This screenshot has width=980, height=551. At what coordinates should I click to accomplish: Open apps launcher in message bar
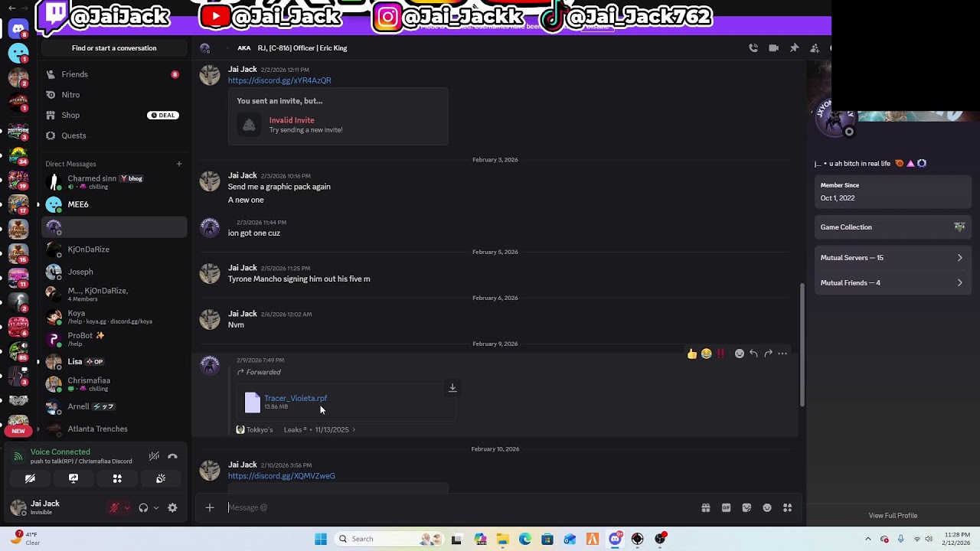[787, 507]
